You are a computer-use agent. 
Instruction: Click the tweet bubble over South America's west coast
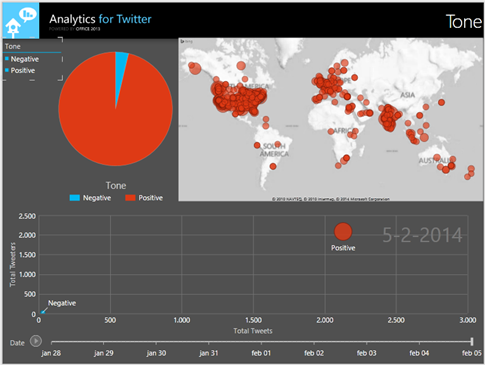pos(257,145)
